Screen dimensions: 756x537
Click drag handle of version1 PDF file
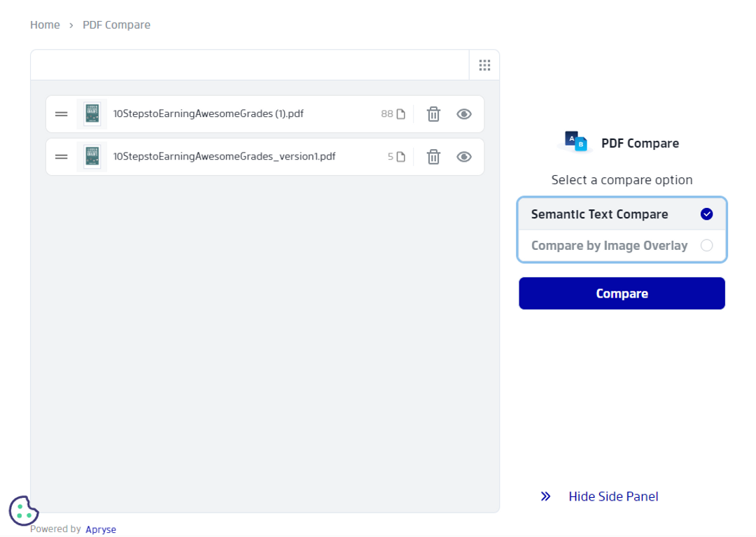pyautogui.click(x=61, y=157)
